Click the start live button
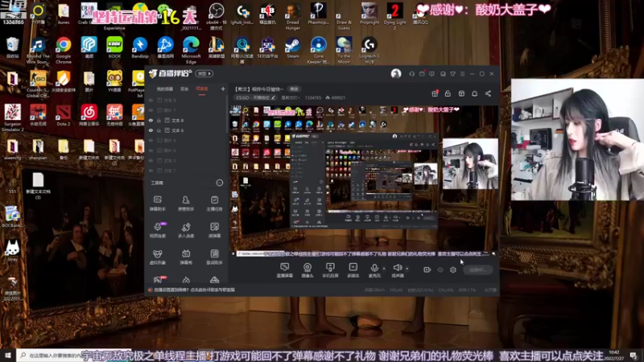644x362 pixels. pos(477,269)
